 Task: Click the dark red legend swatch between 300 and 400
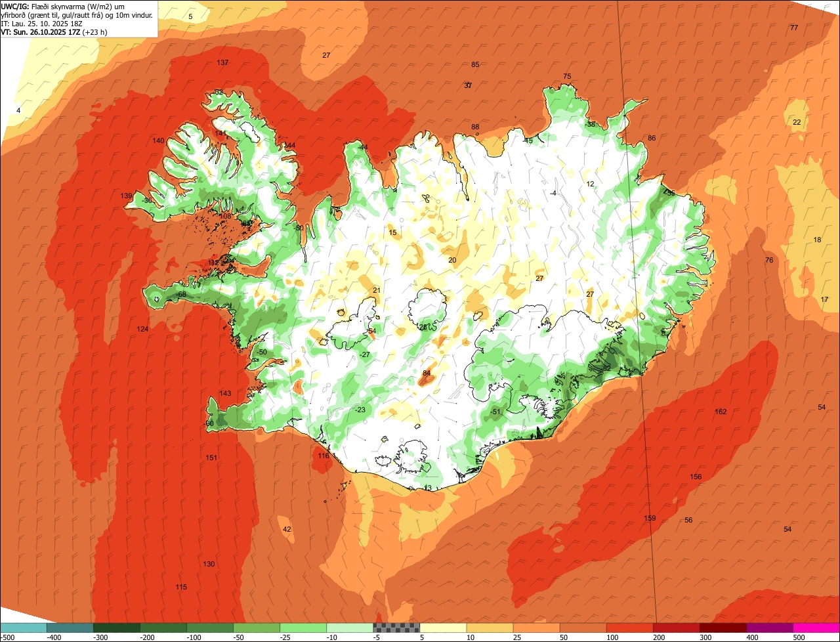[723, 628]
